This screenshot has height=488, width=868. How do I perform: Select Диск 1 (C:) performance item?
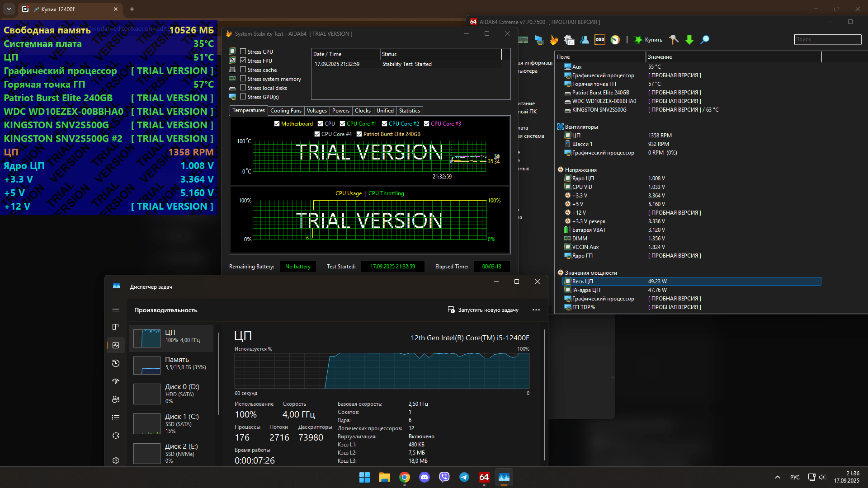point(171,424)
